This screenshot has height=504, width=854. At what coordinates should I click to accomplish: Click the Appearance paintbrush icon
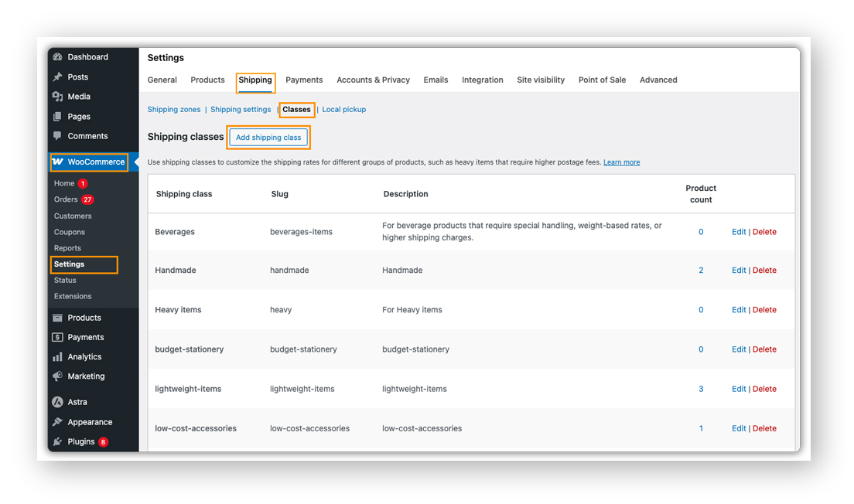[58, 422]
